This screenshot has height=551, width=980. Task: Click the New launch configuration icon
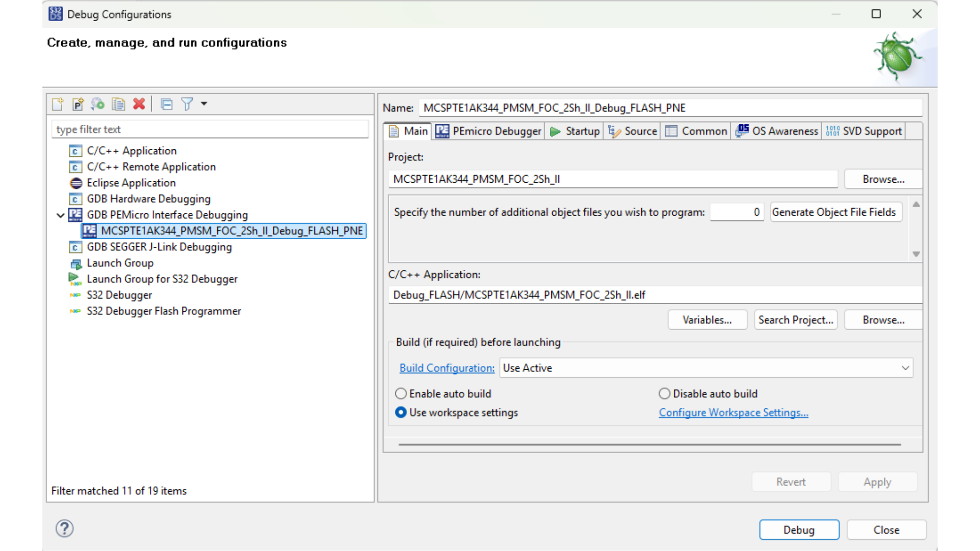pyautogui.click(x=58, y=104)
